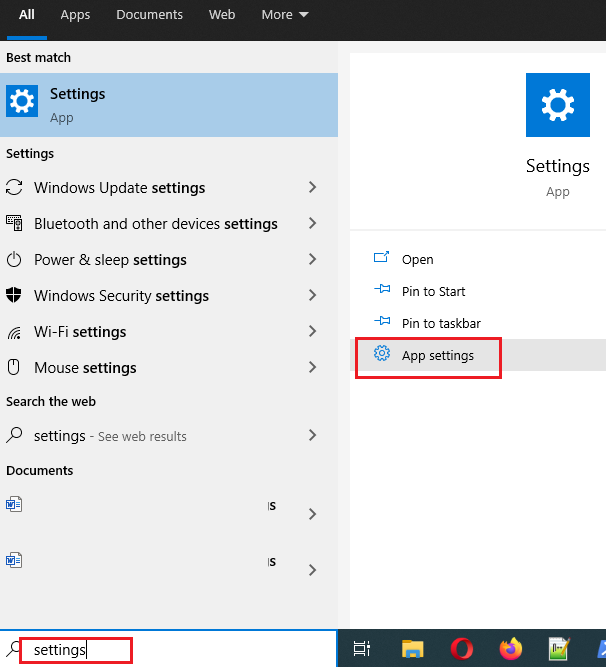Switch to the Web search tab

222,15
